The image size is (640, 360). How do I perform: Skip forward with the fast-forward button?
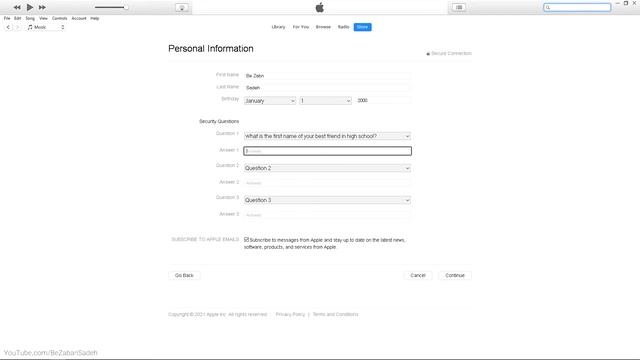point(42,7)
